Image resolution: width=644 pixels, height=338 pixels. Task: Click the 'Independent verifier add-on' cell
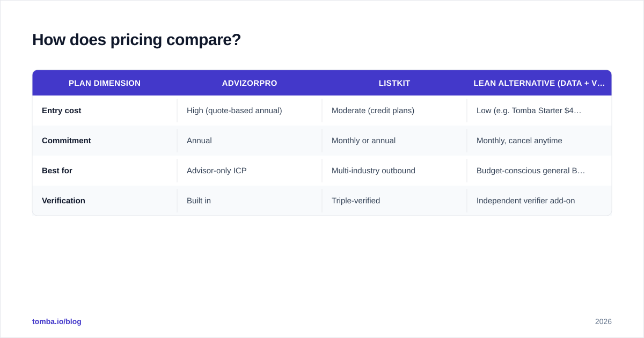pyautogui.click(x=539, y=201)
